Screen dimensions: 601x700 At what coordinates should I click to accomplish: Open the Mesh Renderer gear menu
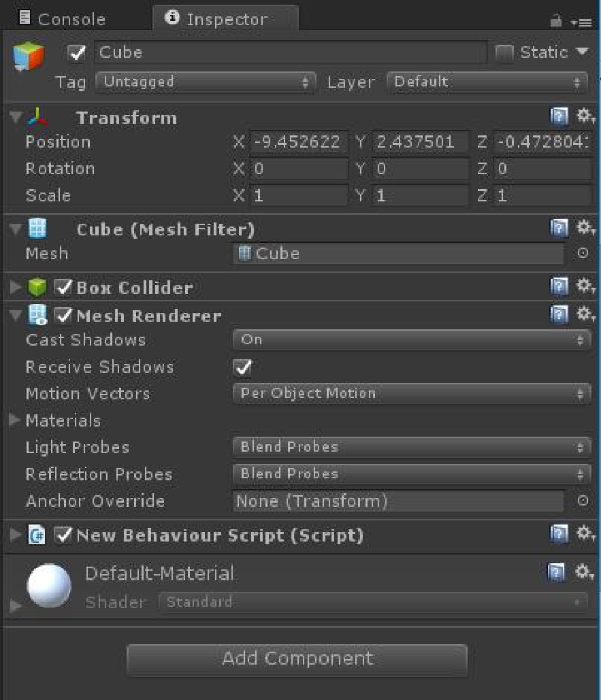584,315
